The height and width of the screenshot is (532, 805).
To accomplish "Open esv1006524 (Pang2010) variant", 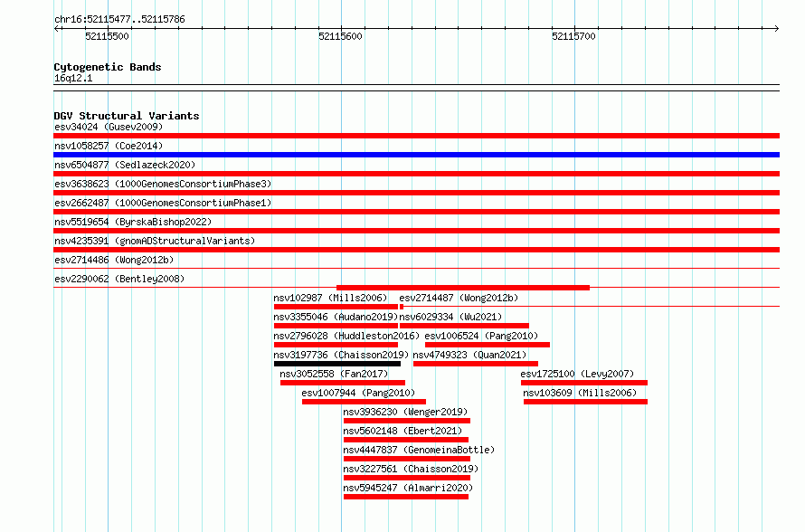I will (481, 336).
